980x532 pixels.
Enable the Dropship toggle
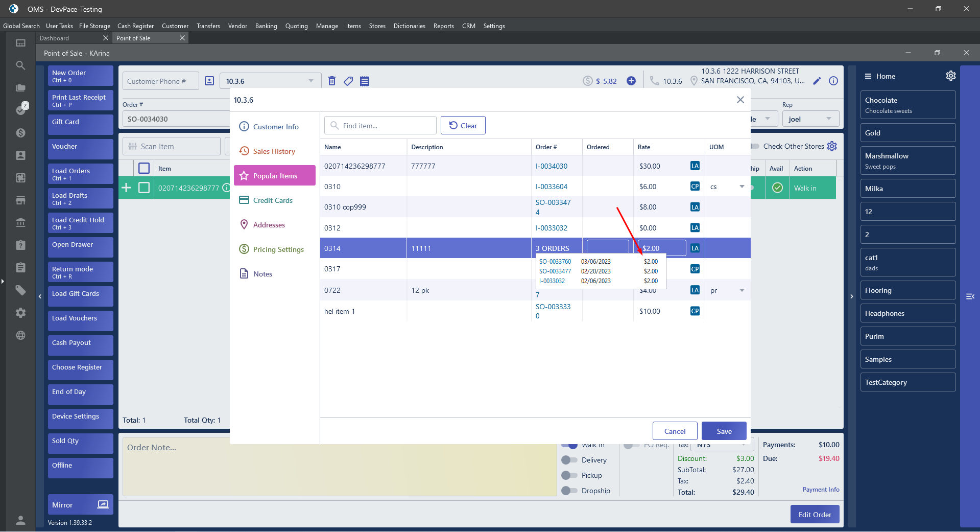click(x=569, y=491)
